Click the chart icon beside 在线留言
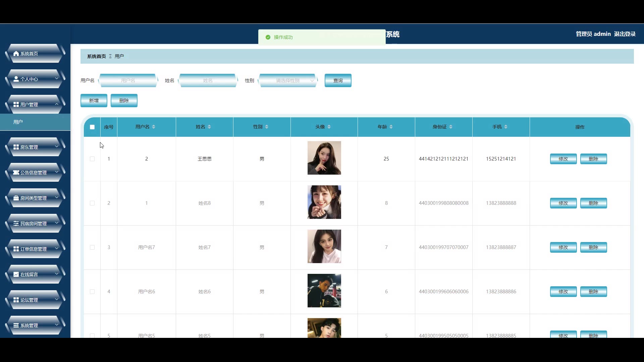This screenshot has width=644, height=362. pos(16,275)
